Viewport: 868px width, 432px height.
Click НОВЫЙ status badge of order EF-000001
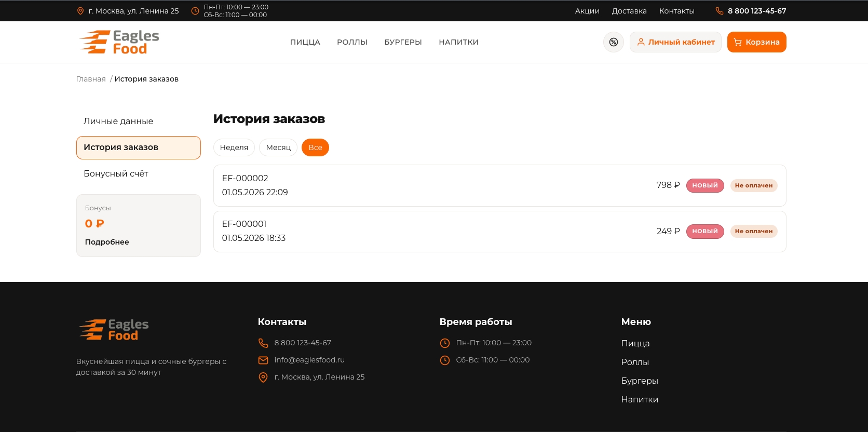705,232
